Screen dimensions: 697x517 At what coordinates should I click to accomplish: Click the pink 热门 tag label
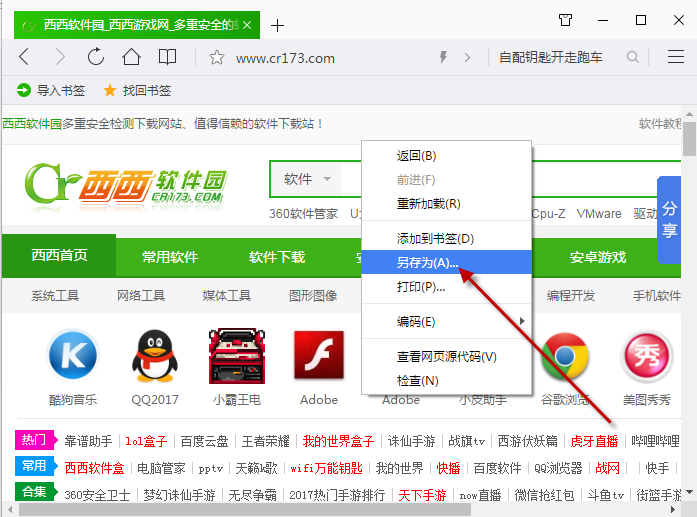coord(35,440)
